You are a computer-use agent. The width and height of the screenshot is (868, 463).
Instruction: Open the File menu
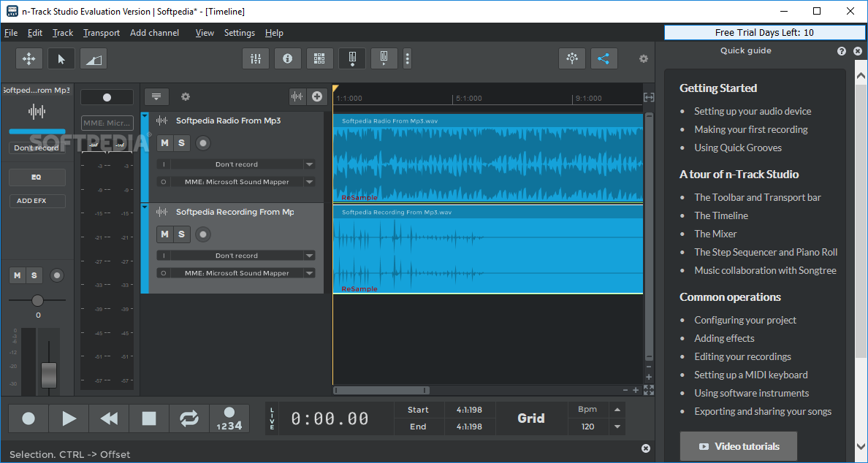(x=11, y=33)
